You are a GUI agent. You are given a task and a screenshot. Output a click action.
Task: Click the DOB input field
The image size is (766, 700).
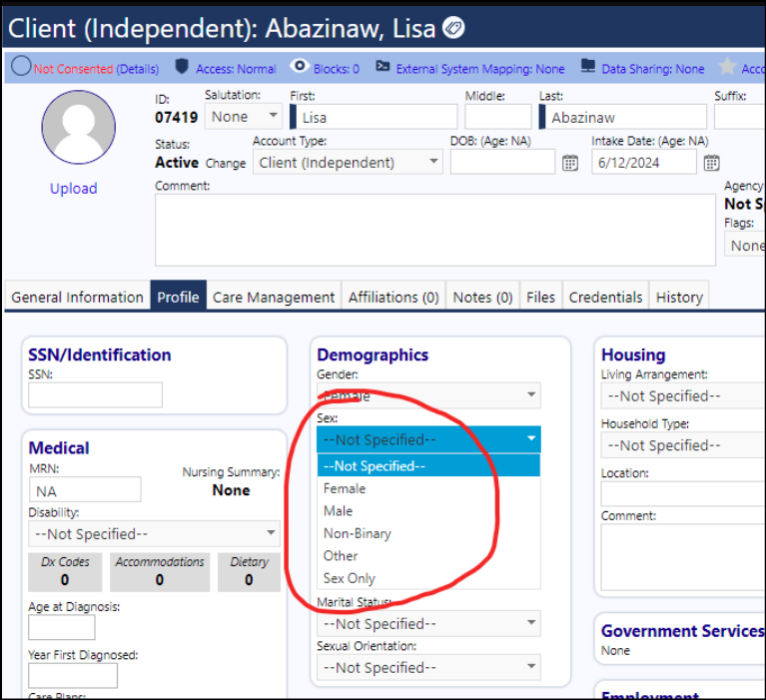502,162
